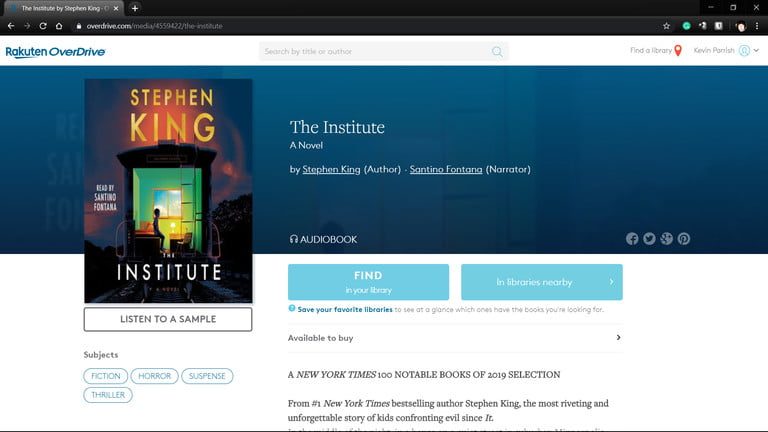Open the green Grammarly extension icon
The image size is (768, 432).
[686, 26]
